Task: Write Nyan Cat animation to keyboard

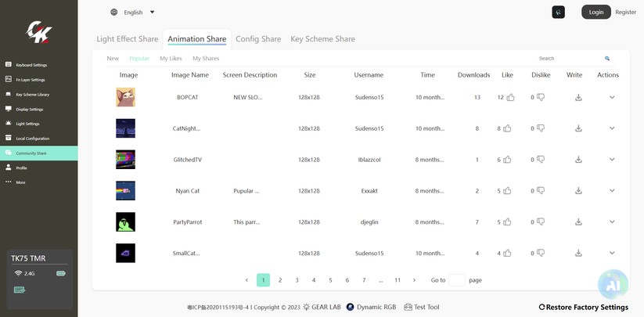Action: click(578, 190)
